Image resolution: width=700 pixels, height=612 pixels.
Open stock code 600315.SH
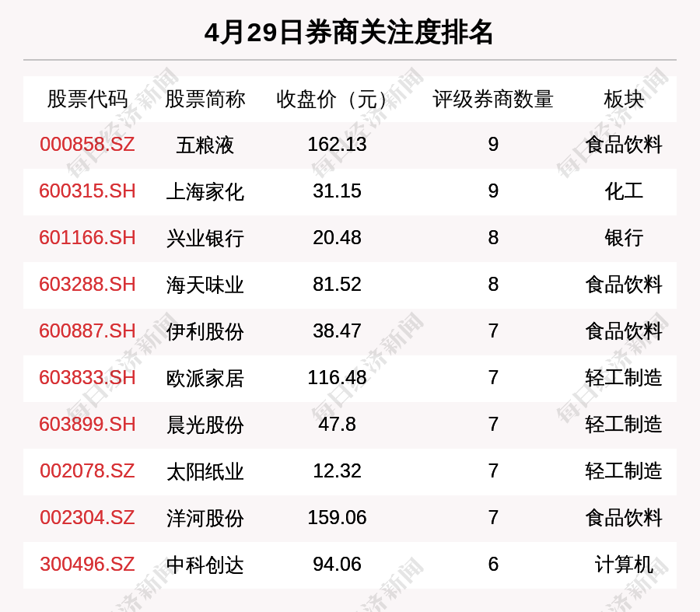click(x=87, y=191)
